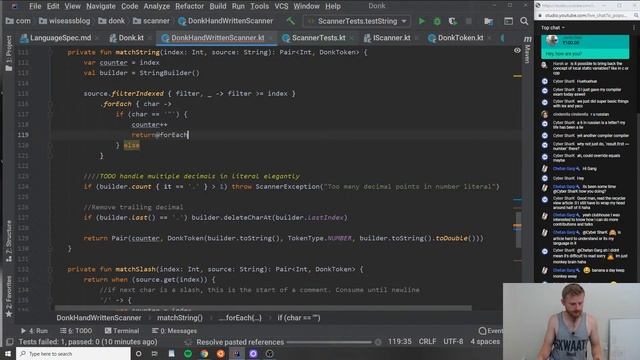Open the Analyze menu
The height and width of the screenshot is (360, 640).
[x=157, y=6]
